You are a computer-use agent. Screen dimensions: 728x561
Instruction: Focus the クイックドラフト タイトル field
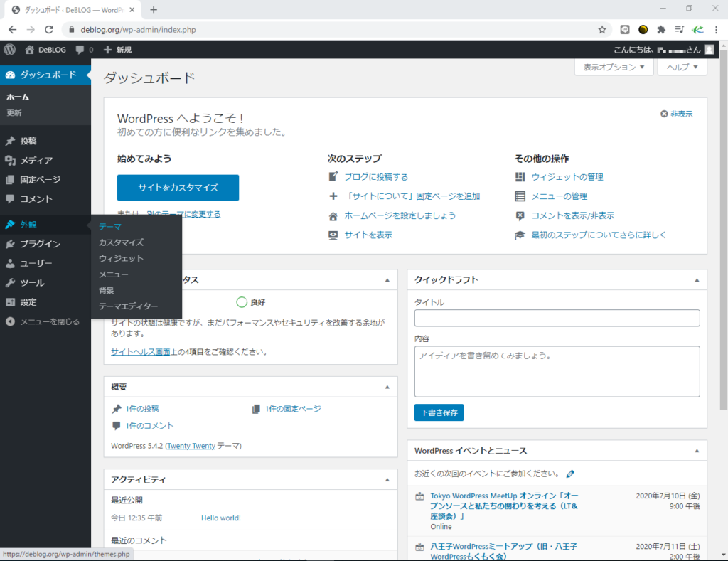pos(557,318)
